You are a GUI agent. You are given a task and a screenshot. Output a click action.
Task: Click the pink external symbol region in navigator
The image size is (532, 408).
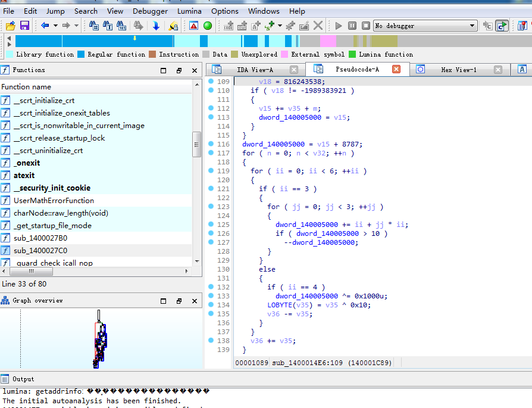(328, 41)
